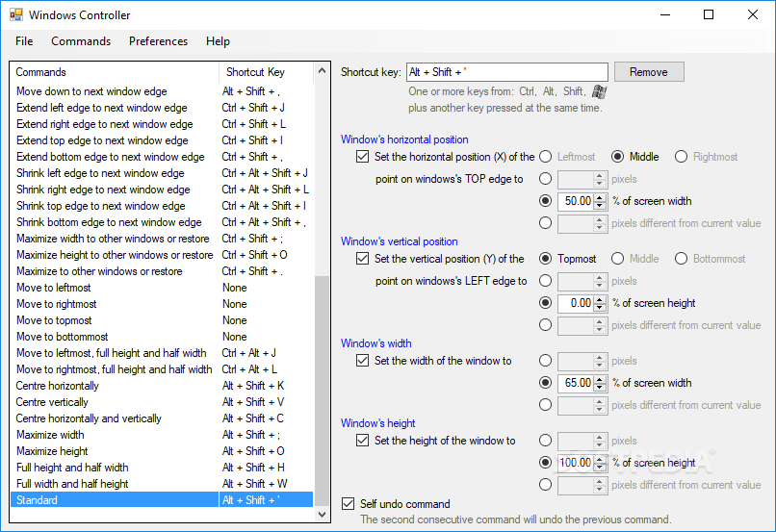Select Maximize width to other windows or restore
Screen dimensions: 776x532
pos(162,239)
